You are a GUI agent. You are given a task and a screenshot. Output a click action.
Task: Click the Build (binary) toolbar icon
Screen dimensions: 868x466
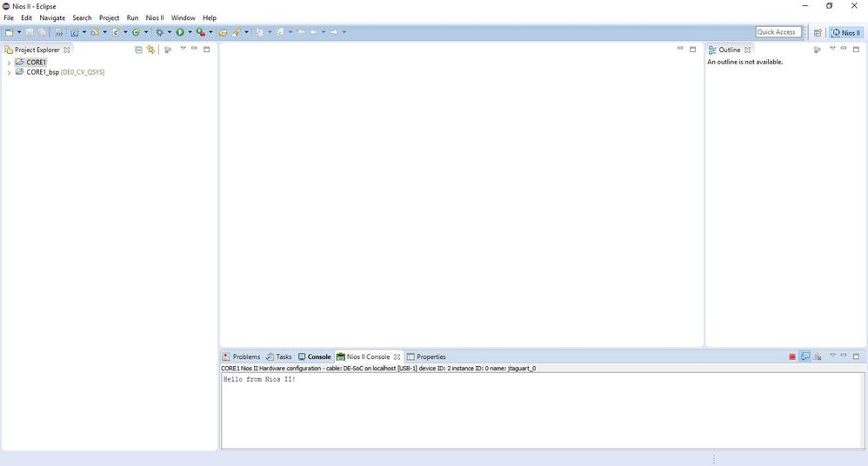[58, 32]
